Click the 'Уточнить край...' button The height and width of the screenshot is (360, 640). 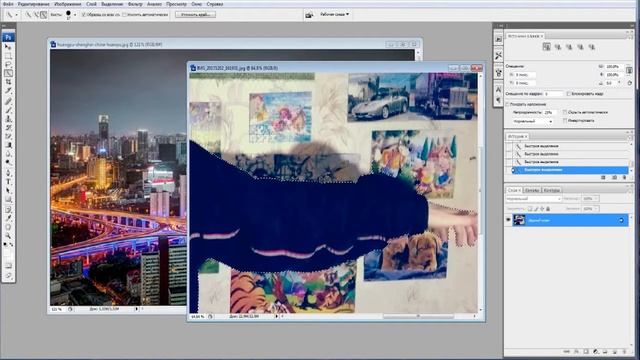tap(196, 15)
